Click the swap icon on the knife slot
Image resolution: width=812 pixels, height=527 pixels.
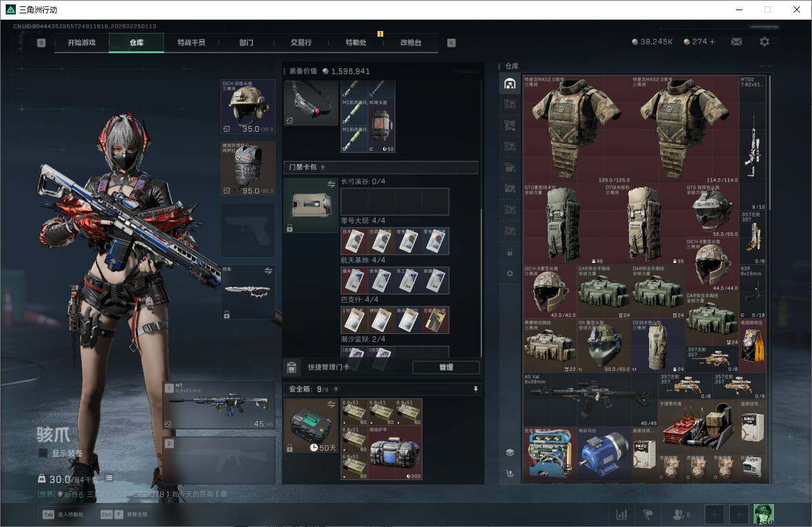click(x=268, y=270)
